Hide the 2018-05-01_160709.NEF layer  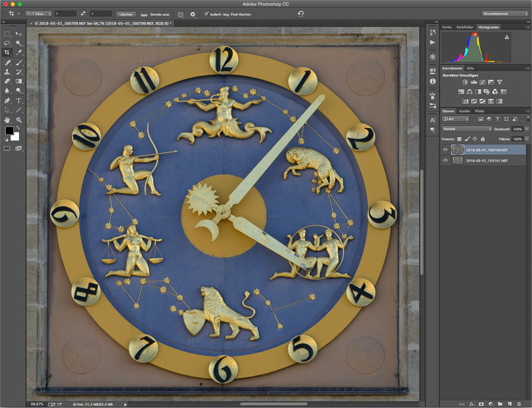click(x=445, y=150)
